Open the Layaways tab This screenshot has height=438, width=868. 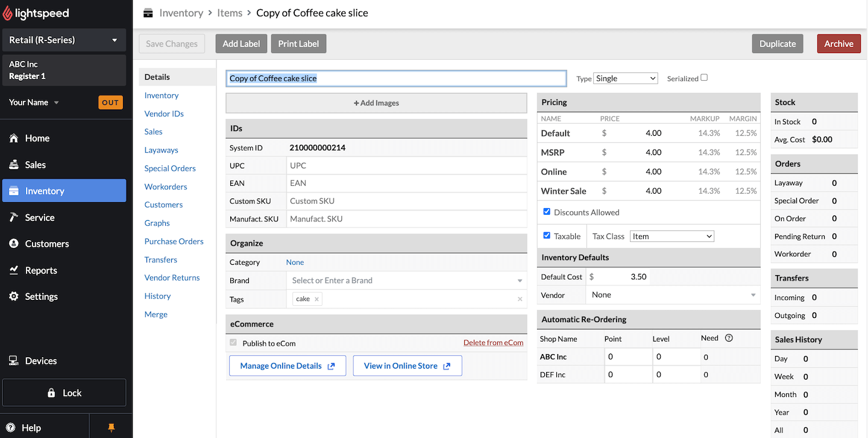tap(162, 150)
